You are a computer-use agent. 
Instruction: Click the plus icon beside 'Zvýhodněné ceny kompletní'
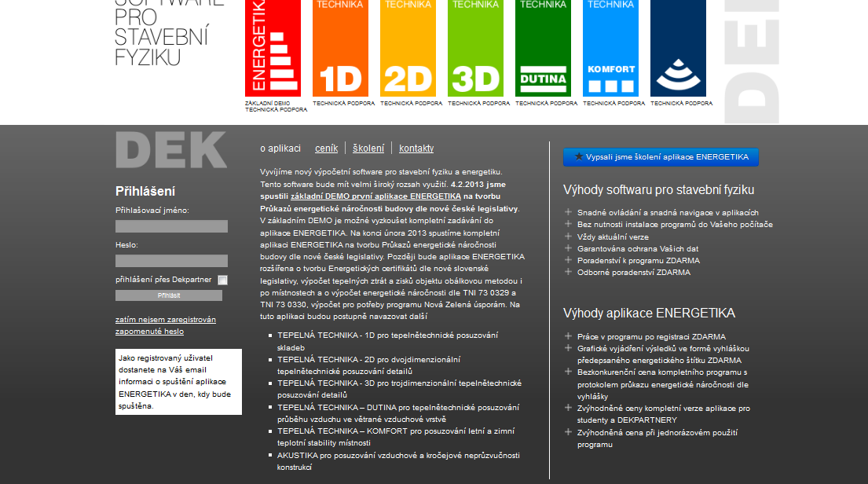pos(568,408)
